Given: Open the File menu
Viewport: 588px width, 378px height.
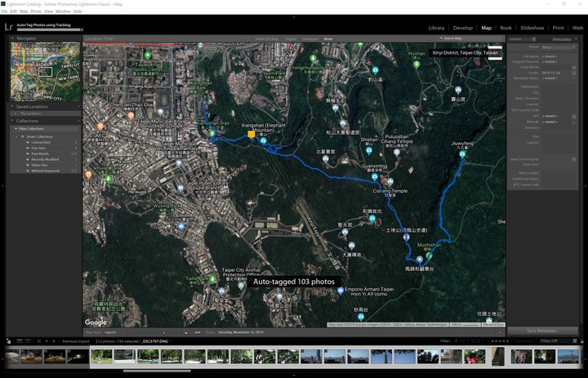Looking at the screenshot, I should tap(4, 11).
